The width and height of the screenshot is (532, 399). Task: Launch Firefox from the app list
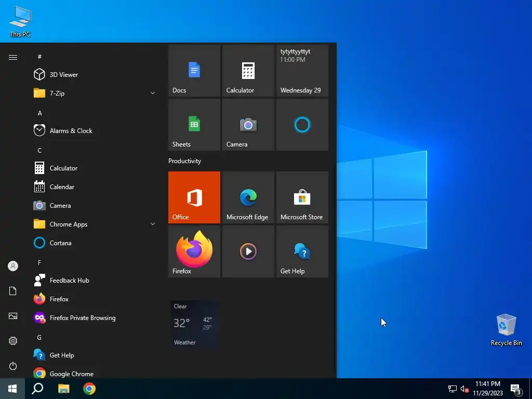(95, 299)
